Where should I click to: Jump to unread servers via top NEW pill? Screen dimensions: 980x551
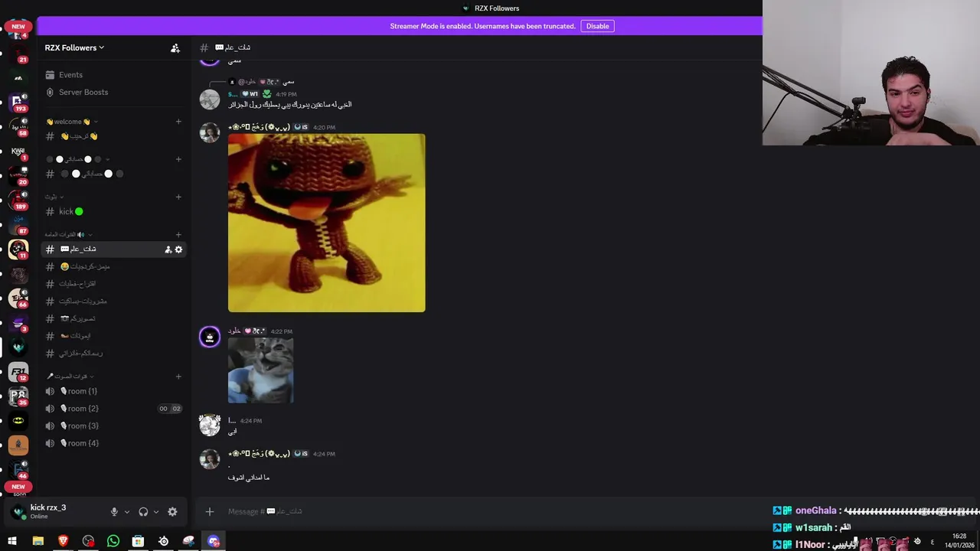pos(18,26)
